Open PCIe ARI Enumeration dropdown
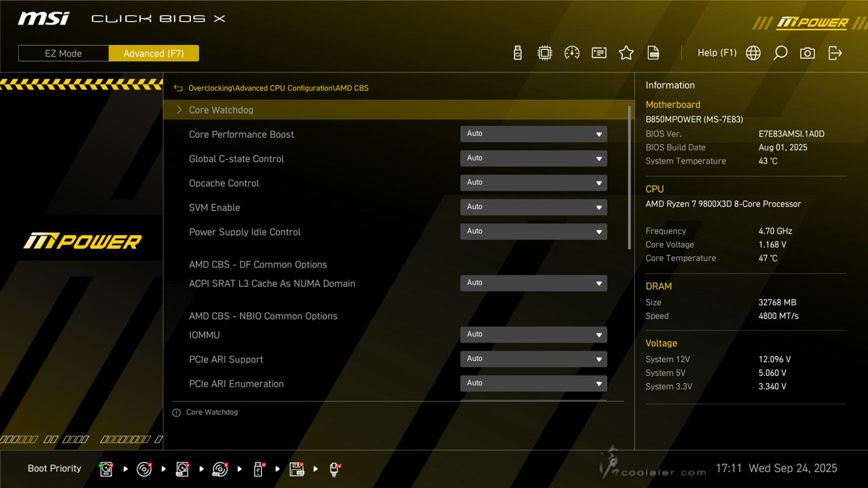Screen dimensions: 868x488 pos(534,384)
